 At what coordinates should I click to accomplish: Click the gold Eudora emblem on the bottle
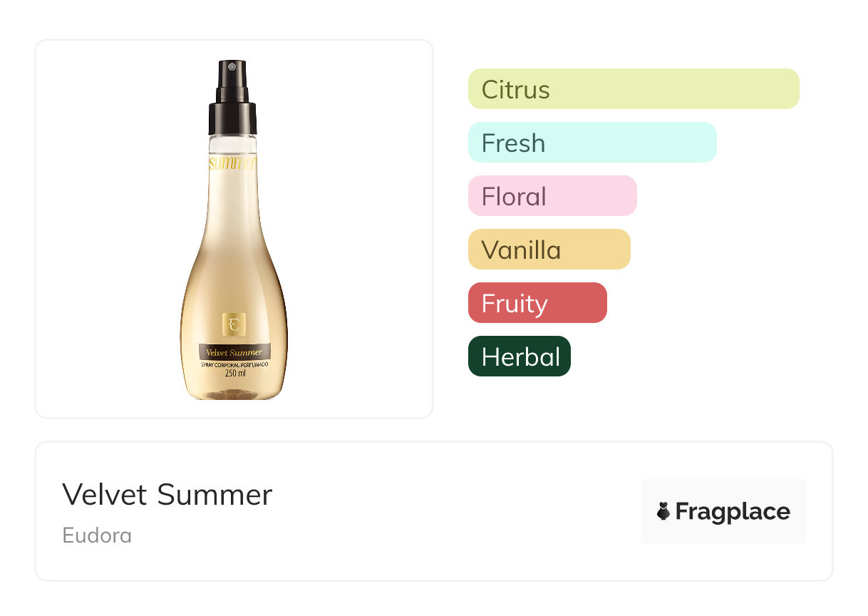coord(234,324)
